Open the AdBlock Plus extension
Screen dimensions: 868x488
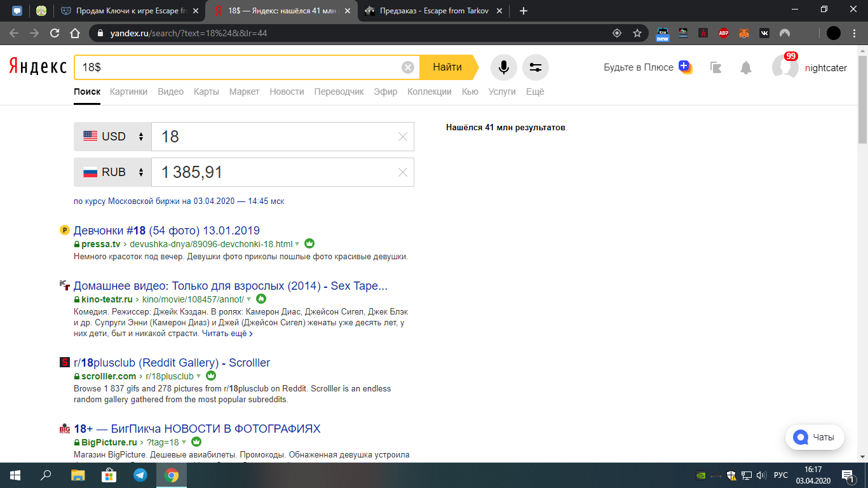pos(724,33)
